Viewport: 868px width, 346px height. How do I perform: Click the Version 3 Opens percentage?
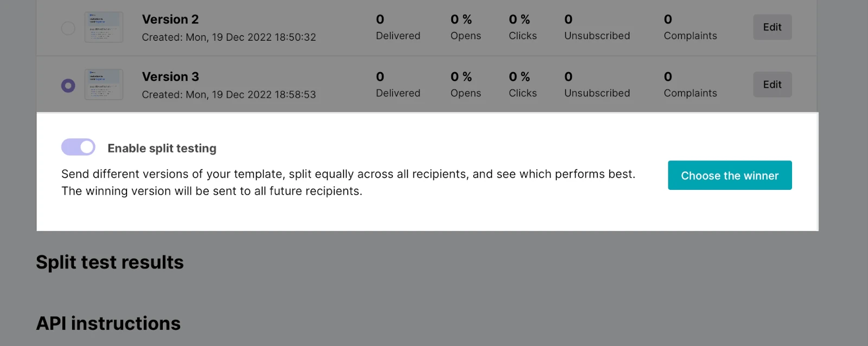461,77
